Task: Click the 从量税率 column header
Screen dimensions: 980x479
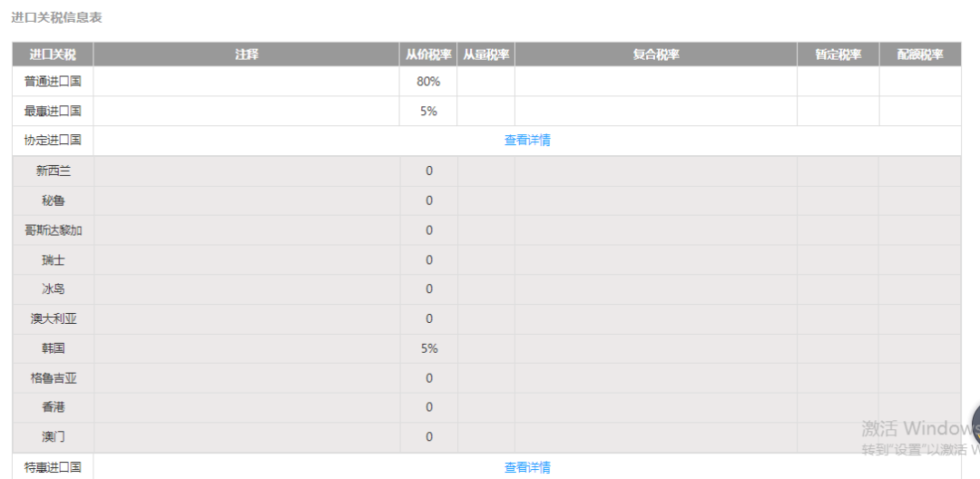Action: point(485,54)
